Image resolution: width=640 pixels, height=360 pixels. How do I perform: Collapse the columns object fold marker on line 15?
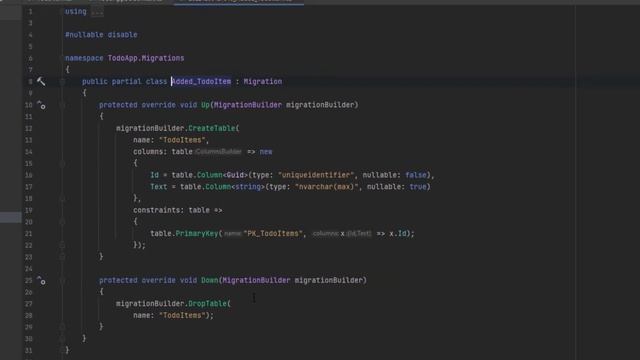click(62, 163)
